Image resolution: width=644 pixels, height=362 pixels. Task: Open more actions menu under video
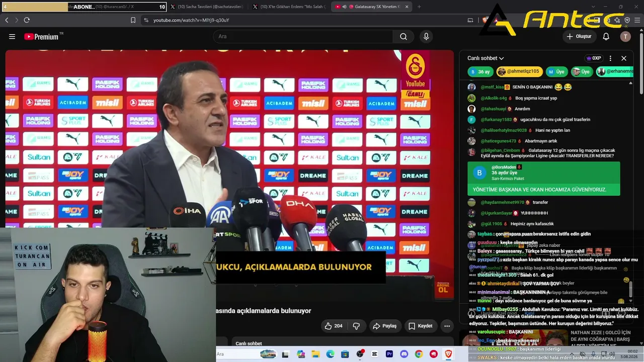(447, 326)
